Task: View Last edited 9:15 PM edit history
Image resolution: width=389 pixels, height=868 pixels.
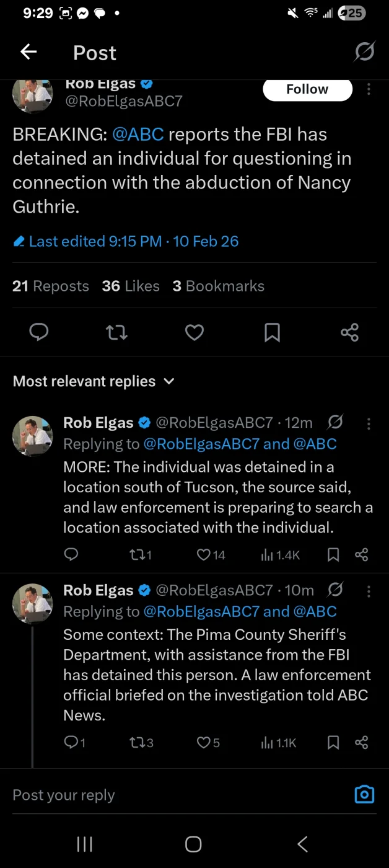Action: click(126, 241)
